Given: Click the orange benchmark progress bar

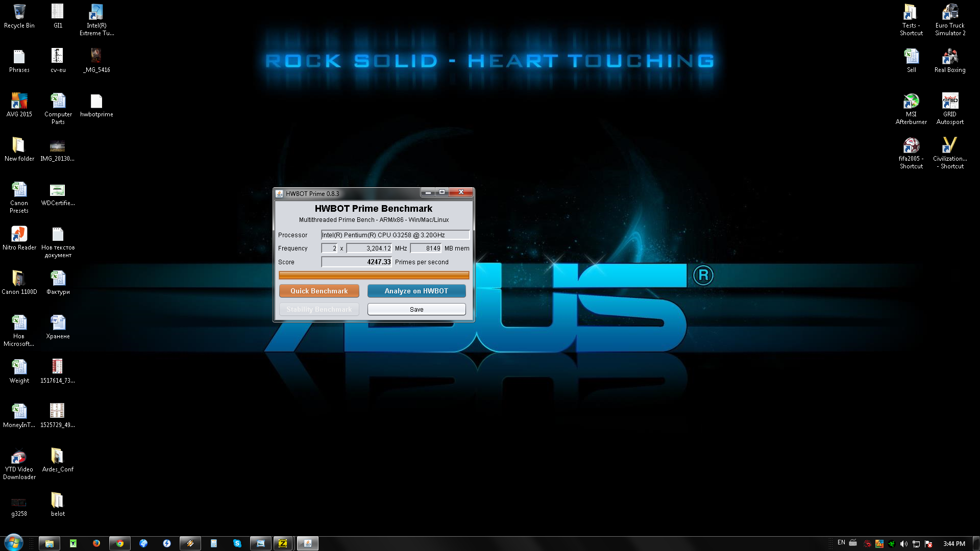Looking at the screenshot, I should click(374, 275).
